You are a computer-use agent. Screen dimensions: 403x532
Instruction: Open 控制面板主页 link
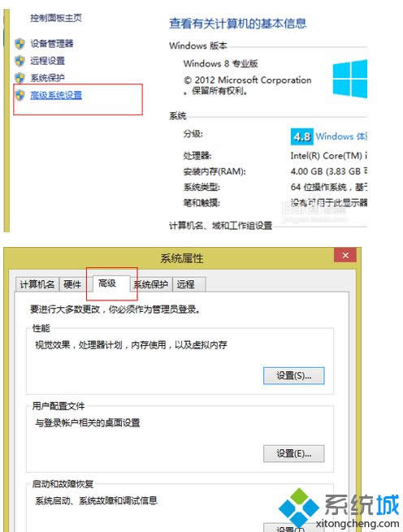click(x=56, y=18)
